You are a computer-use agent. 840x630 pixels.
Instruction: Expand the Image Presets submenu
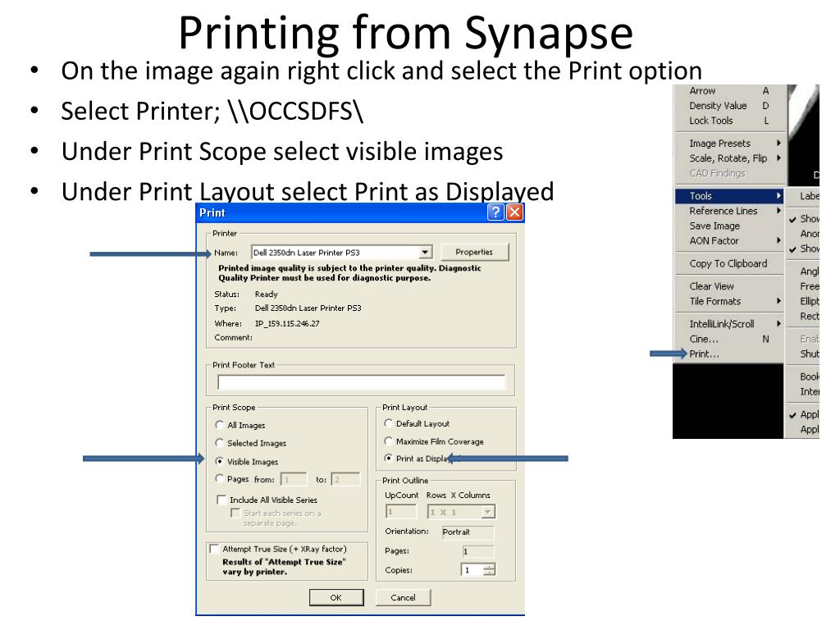pyautogui.click(x=729, y=143)
